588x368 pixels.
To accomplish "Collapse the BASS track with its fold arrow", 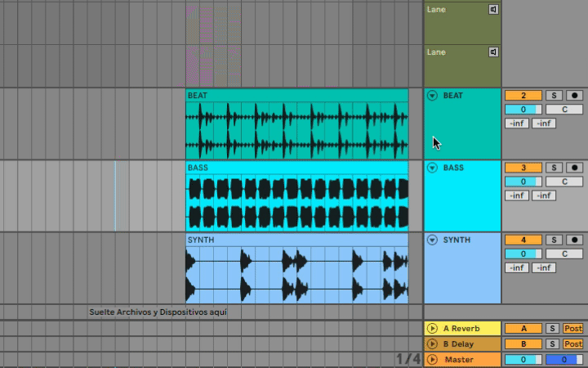I will 433,168.
